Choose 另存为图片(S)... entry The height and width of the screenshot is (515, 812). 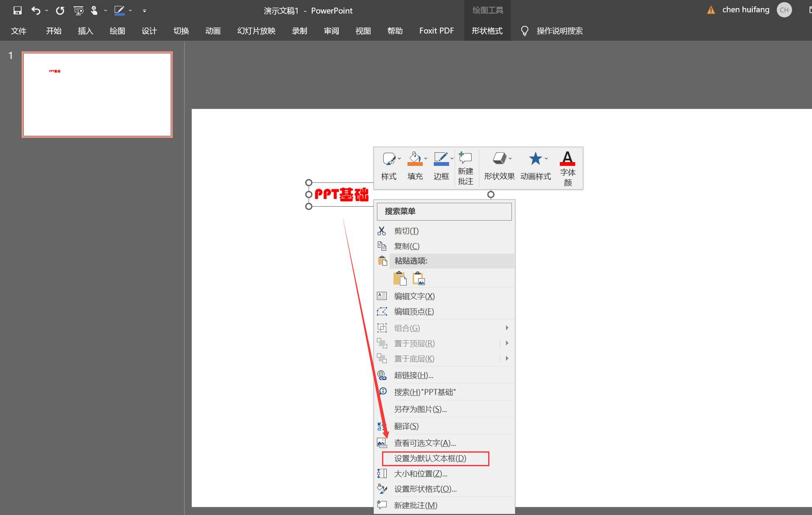pyautogui.click(x=444, y=409)
